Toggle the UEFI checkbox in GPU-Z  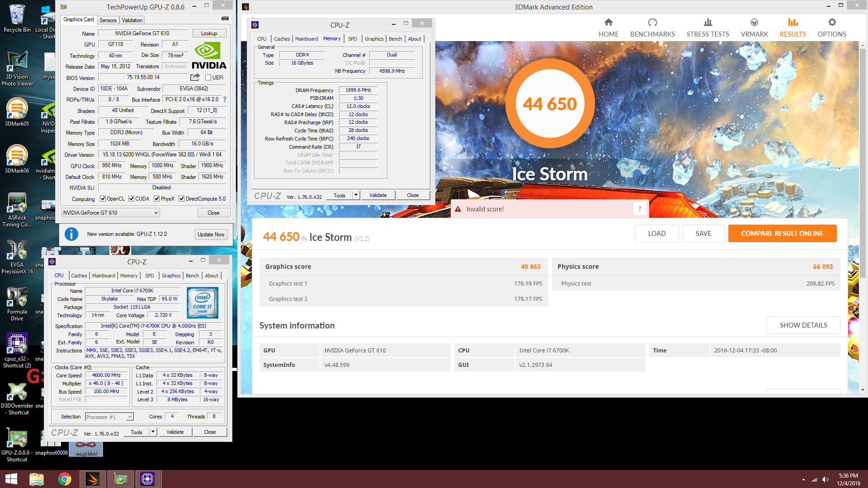coord(208,78)
